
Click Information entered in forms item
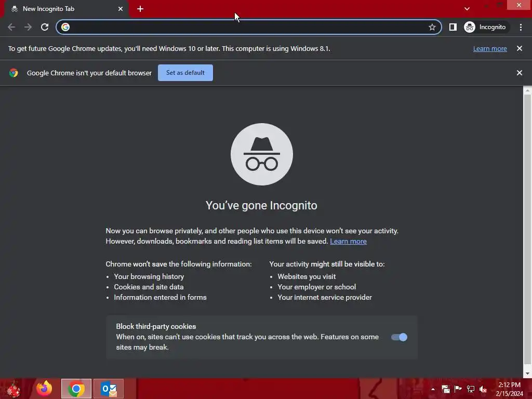pos(160,297)
